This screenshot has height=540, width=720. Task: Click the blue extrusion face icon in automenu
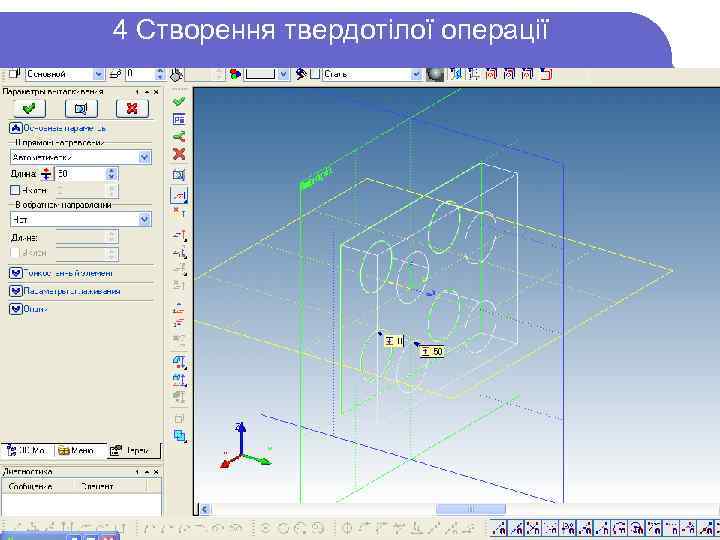coord(180,362)
